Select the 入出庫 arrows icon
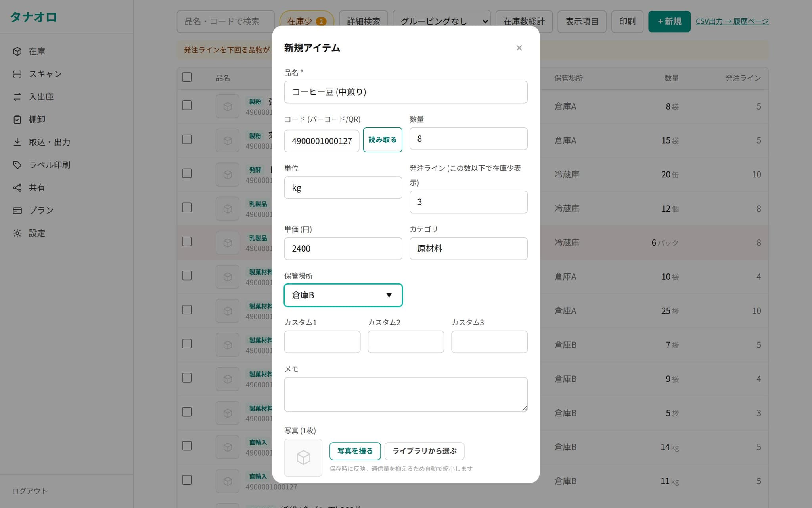Image resolution: width=812 pixels, height=508 pixels. [17, 96]
